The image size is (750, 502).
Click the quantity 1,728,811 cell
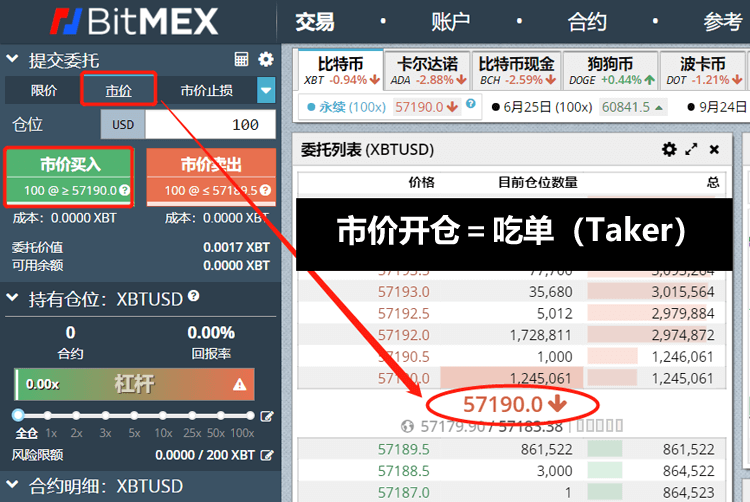pos(540,335)
